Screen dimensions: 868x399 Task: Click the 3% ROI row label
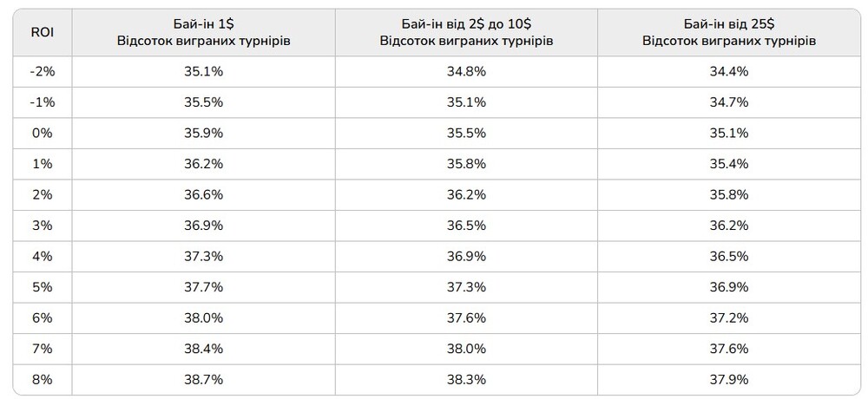[42, 226]
